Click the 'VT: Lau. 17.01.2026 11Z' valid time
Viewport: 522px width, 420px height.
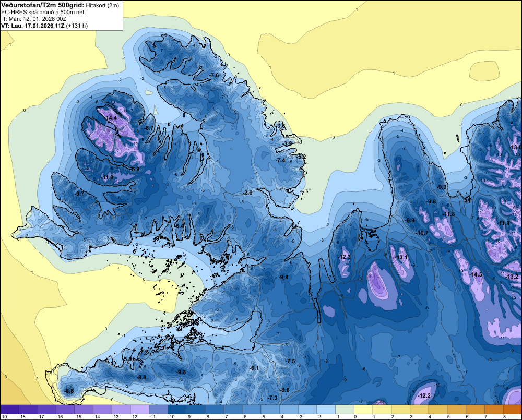pos(33,26)
